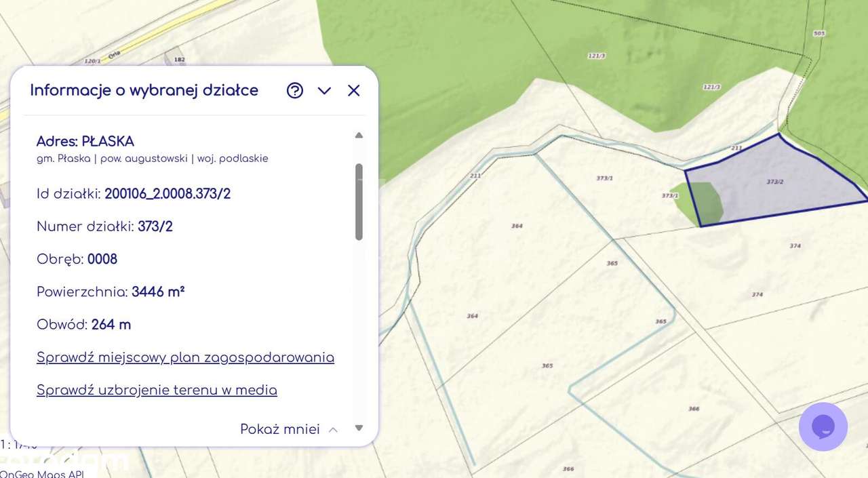Click the OnGeo Maps API attribution

click(42, 473)
